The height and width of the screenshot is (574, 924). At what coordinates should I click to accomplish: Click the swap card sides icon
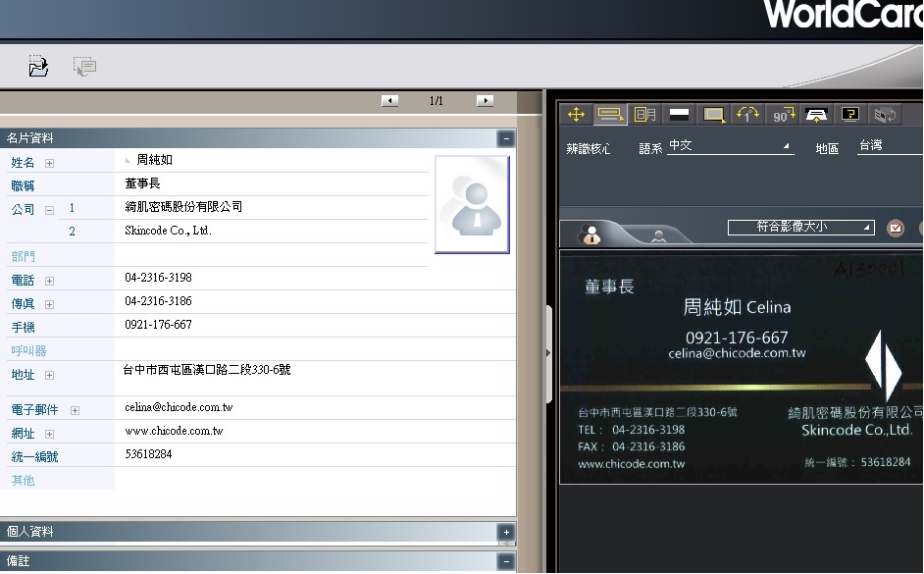[x=885, y=115]
